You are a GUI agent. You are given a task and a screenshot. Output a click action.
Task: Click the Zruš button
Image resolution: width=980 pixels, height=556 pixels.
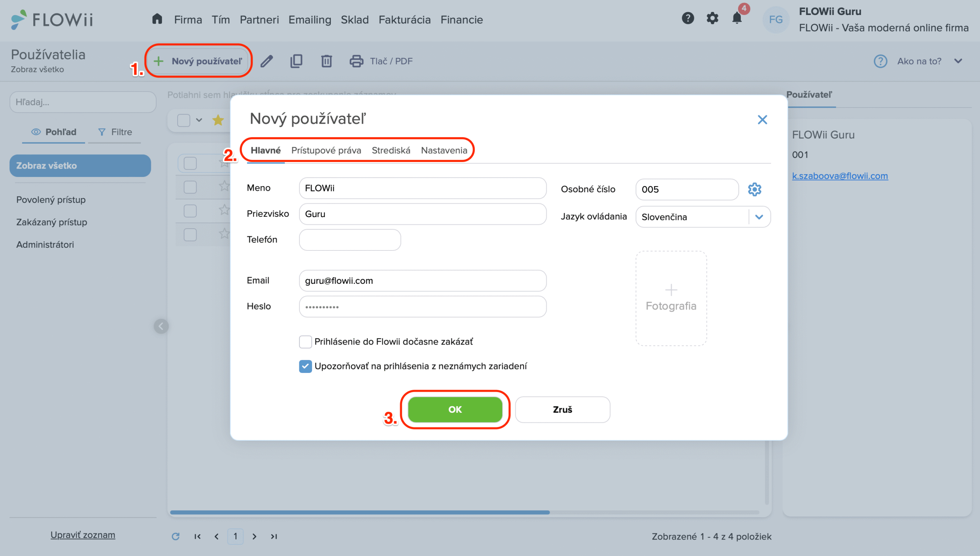coord(562,410)
